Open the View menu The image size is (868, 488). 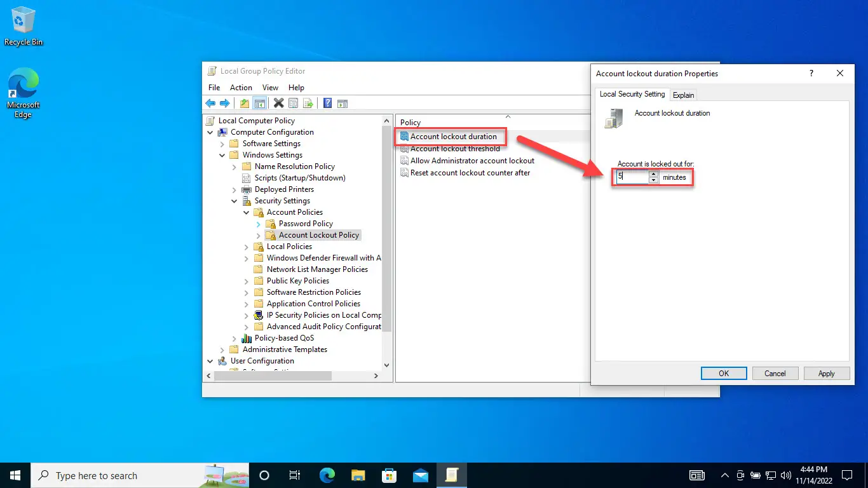point(270,88)
